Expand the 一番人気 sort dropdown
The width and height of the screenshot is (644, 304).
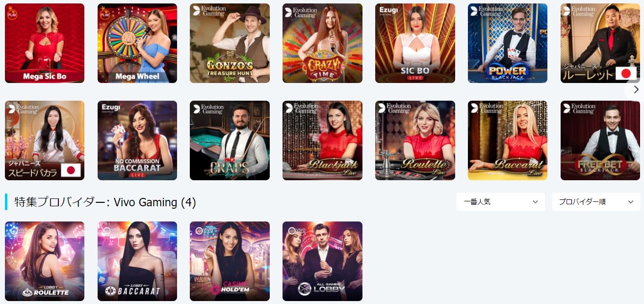(x=501, y=202)
